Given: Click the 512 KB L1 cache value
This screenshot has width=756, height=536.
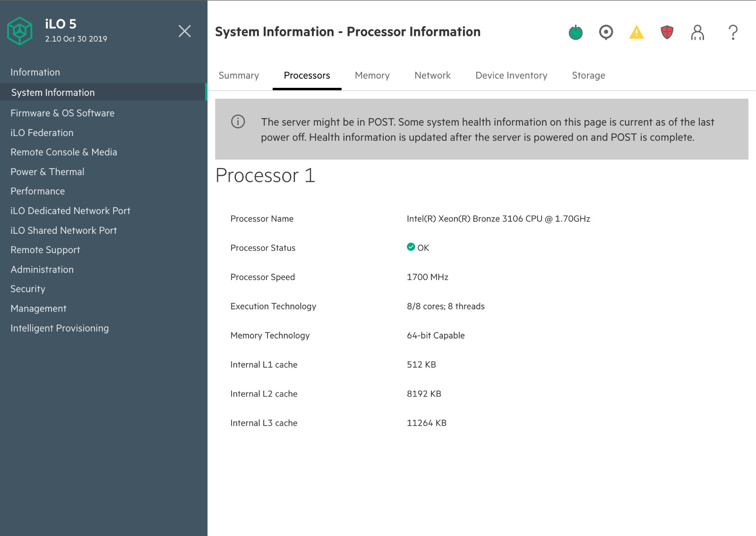Looking at the screenshot, I should [421, 365].
